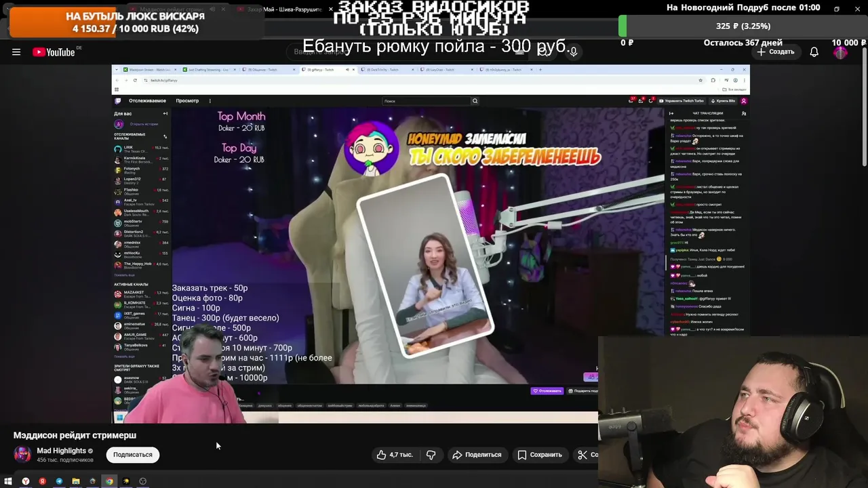Click the Twitch search magnifier button
This screenshot has height=488, width=868.
475,101
